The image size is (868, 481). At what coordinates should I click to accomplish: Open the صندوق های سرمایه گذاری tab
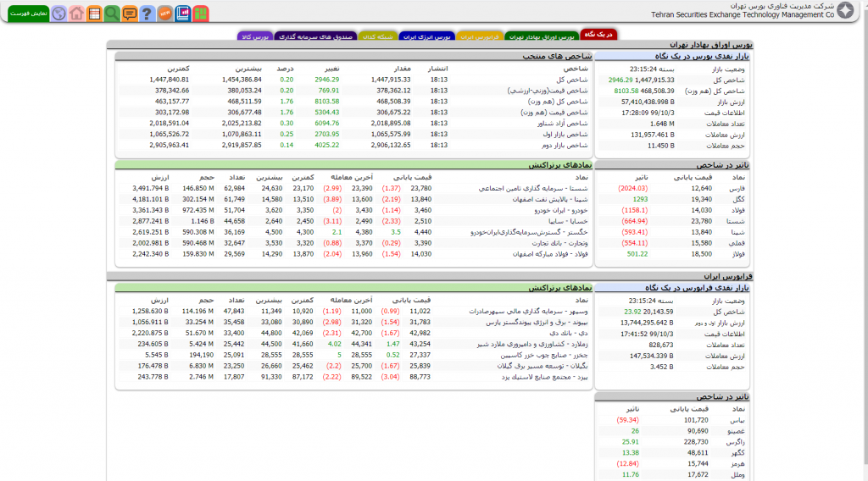(315, 36)
